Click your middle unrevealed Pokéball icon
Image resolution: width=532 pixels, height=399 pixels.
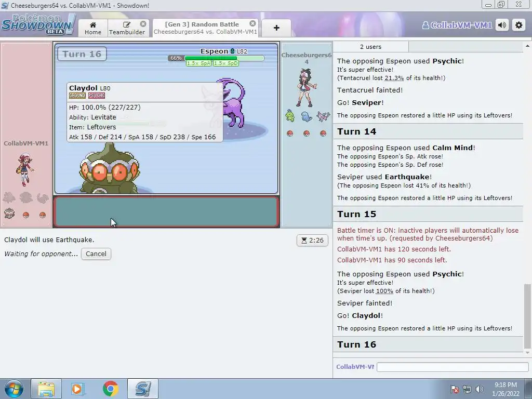26,215
